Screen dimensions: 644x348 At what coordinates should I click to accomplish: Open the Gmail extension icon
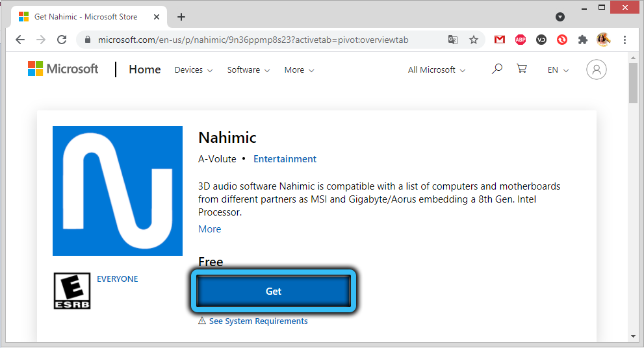click(x=499, y=40)
